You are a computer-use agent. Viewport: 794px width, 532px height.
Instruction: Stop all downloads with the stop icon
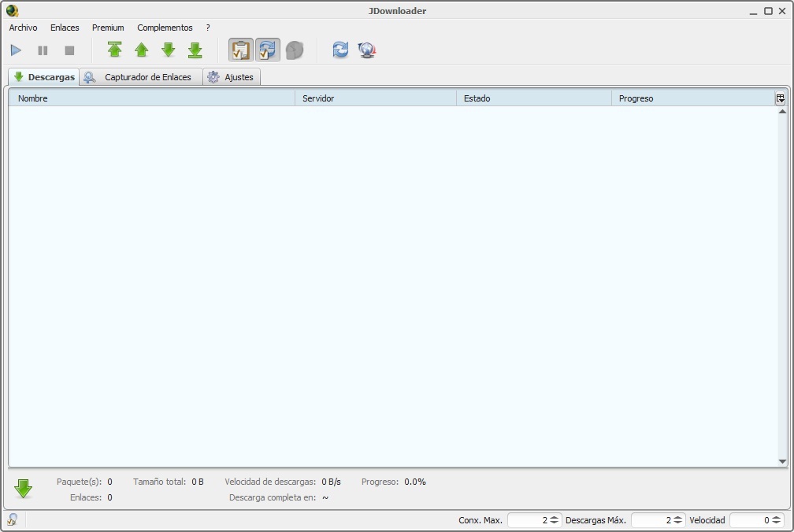(69, 50)
